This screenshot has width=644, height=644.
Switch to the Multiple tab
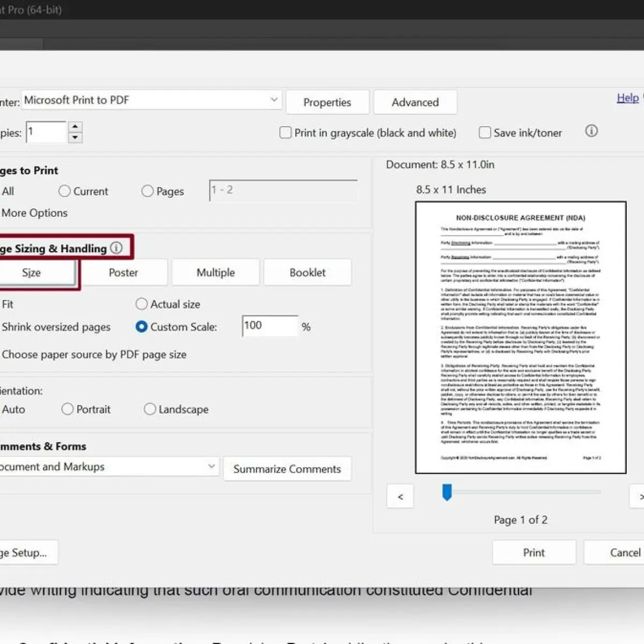tap(216, 273)
